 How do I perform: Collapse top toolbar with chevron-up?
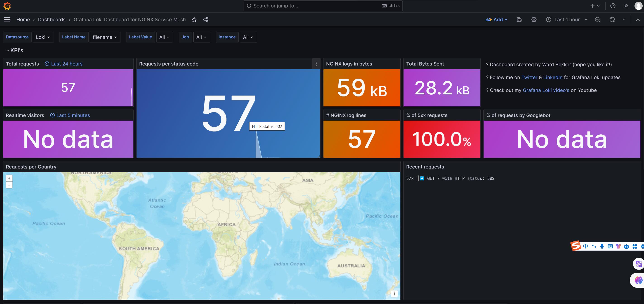coord(638,20)
